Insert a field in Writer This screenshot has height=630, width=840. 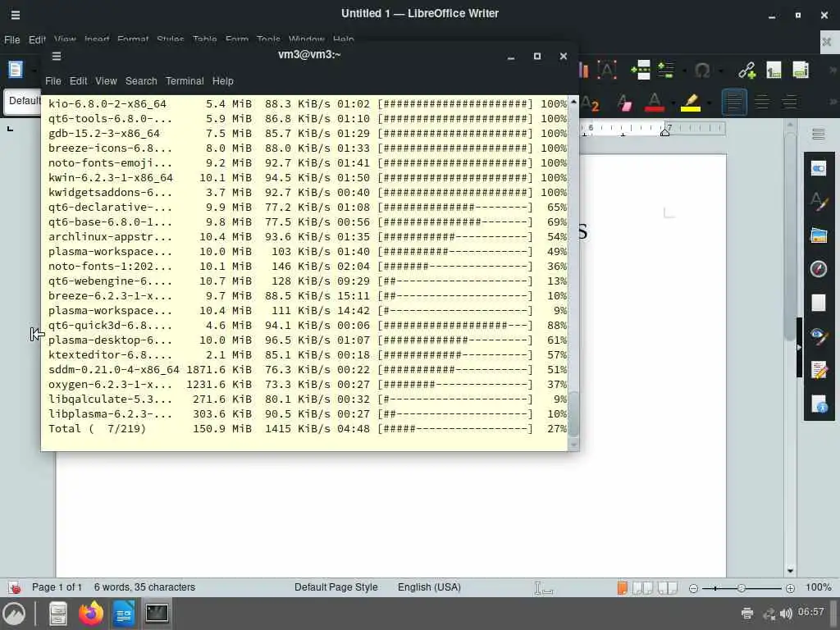click(666, 71)
